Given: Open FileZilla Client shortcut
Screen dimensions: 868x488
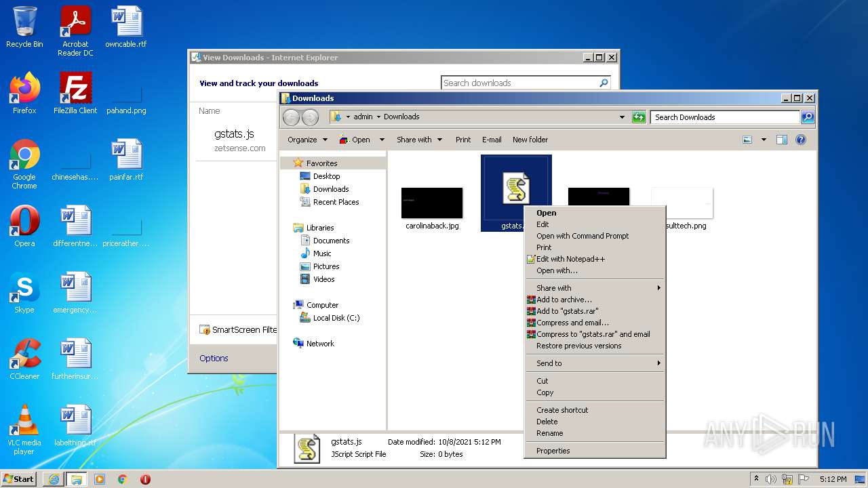Looking at the screenshot, I should point(75,94).
